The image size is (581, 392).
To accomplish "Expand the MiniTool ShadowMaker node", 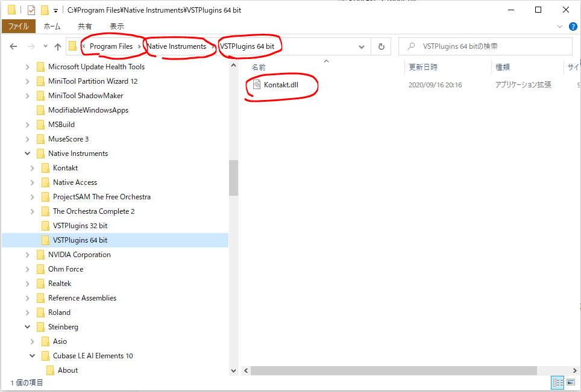I will tap(27, 96).
